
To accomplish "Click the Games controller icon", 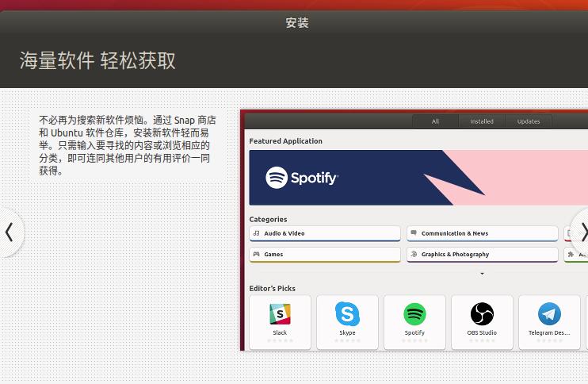I will [256, 255].
